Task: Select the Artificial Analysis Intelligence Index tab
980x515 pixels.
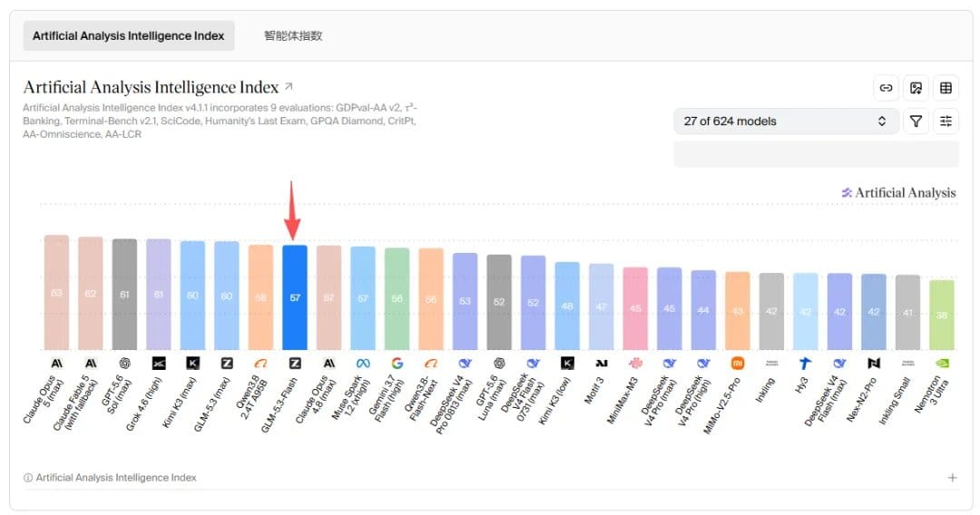Action: click(129, 36)
